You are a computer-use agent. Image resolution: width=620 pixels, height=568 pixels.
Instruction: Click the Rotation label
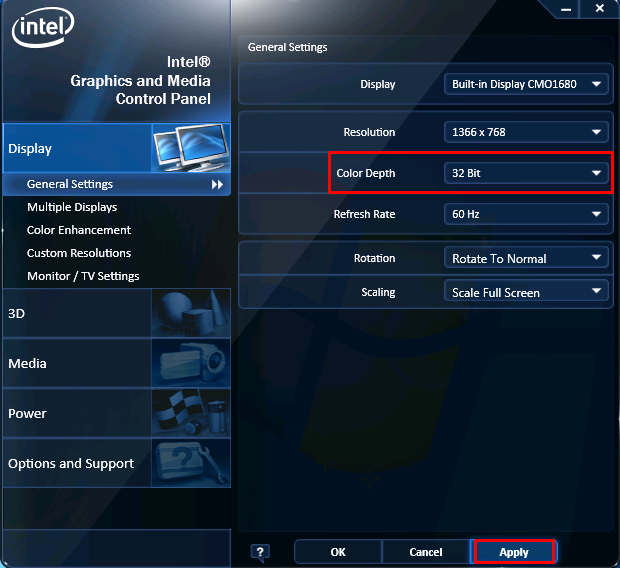pyautogui.click(x=374, y=258)
